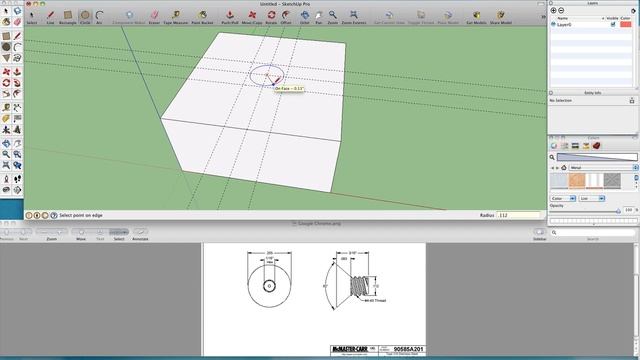Select Circle tool in left palette
The width and height of the screenshot is (640, 360).
pos(6,47)
